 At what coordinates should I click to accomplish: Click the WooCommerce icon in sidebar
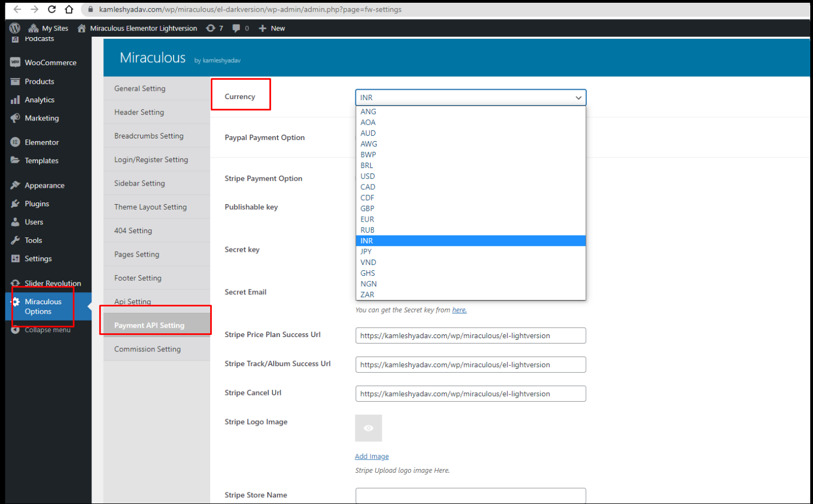click(15, 62)
